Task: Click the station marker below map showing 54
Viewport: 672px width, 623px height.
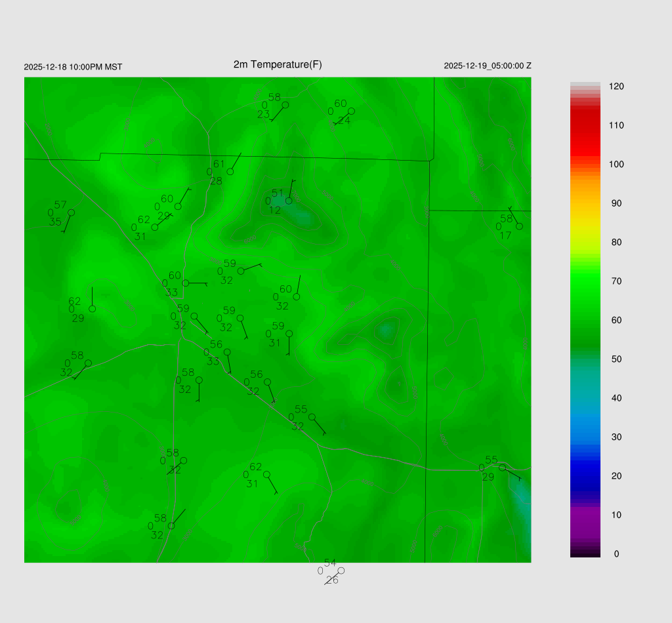Action: (x=341, y=571)
